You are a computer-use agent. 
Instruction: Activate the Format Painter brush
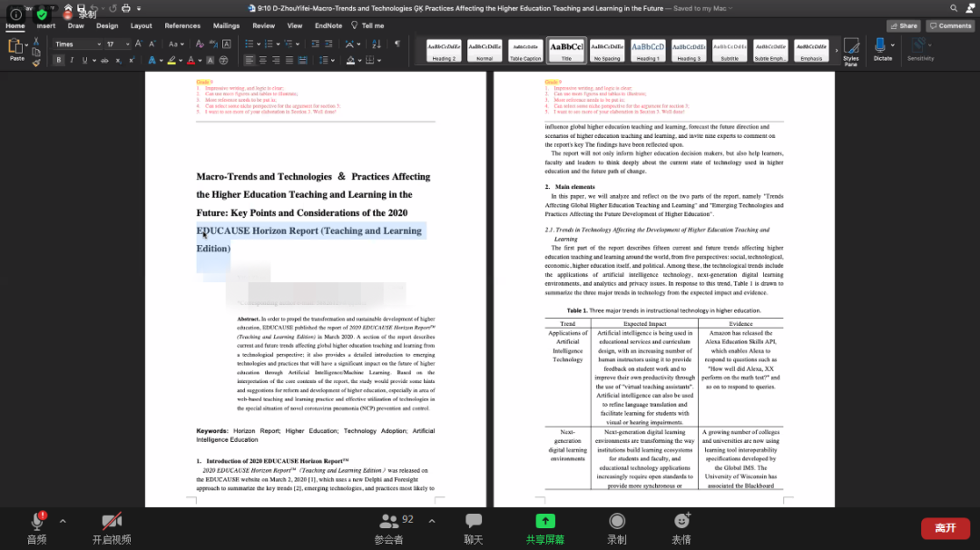[36, 62]
